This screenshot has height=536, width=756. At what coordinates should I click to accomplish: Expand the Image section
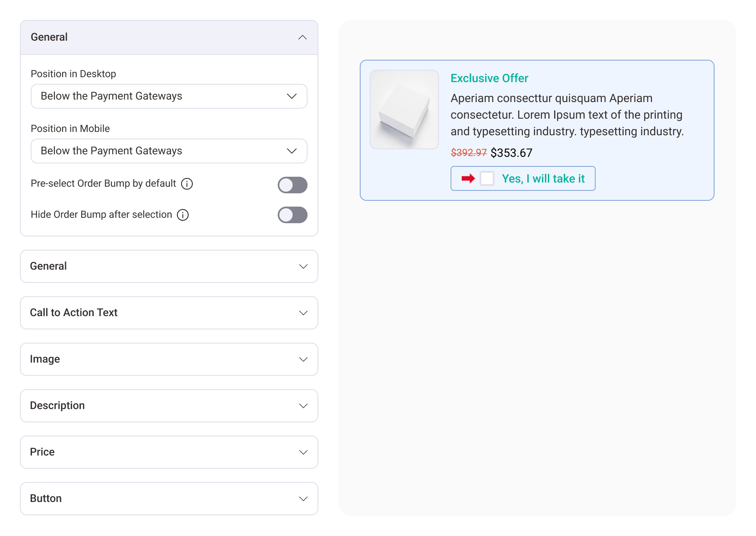[x=169, y=359]
